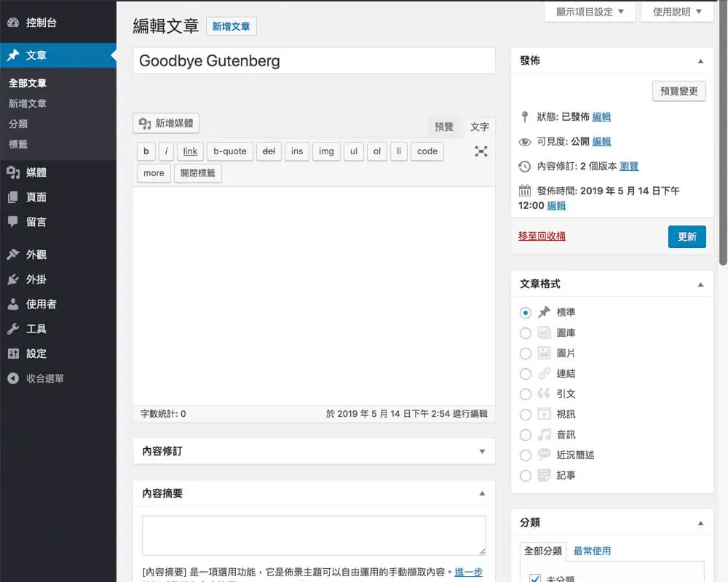Click the calendar icon beside 發佈時間

point(525,191)
